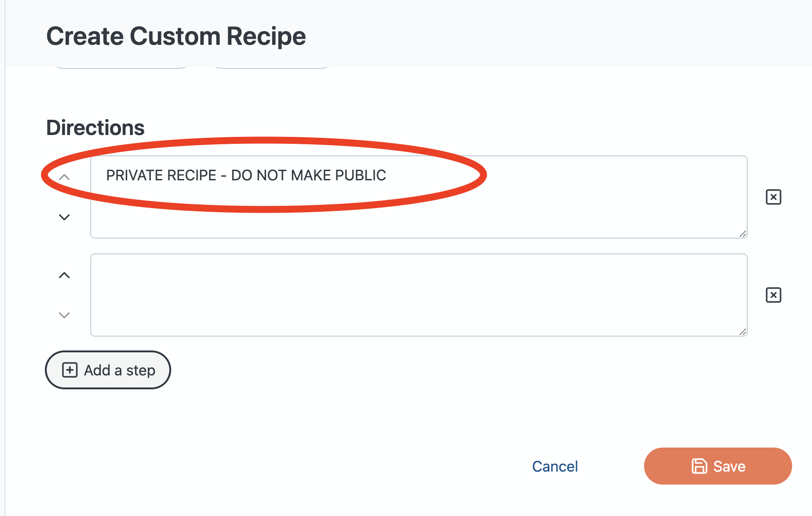Focus the empty second step text box
The height and width of the screenshot is (516, 812).
(419, 295)
